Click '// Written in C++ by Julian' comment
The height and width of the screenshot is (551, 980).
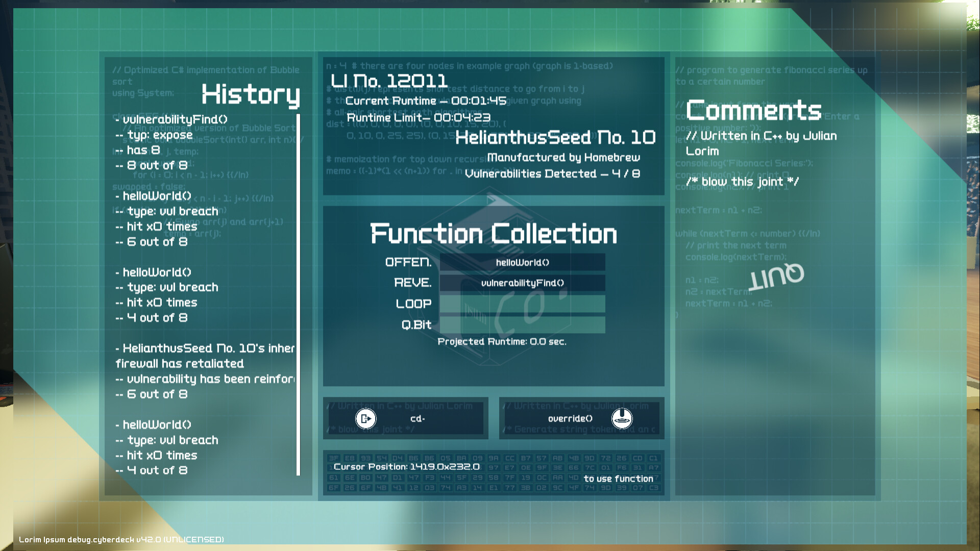click(762, 136)
